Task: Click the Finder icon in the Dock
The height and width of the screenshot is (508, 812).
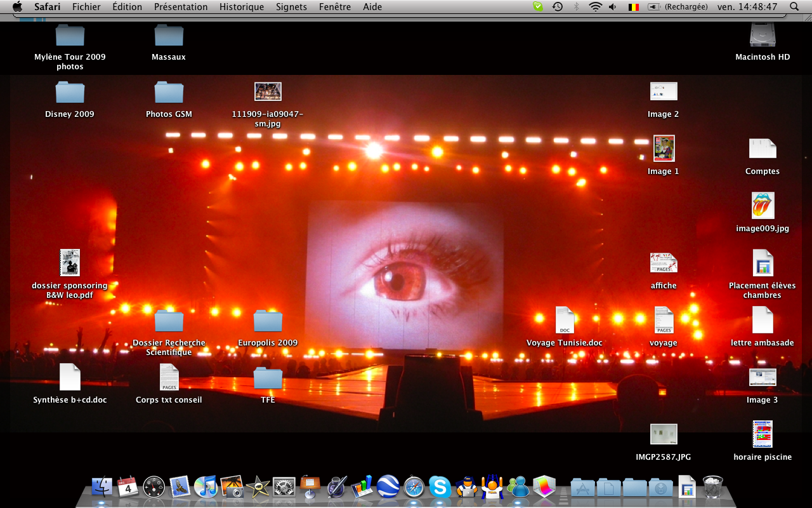Action: [102, 487]
